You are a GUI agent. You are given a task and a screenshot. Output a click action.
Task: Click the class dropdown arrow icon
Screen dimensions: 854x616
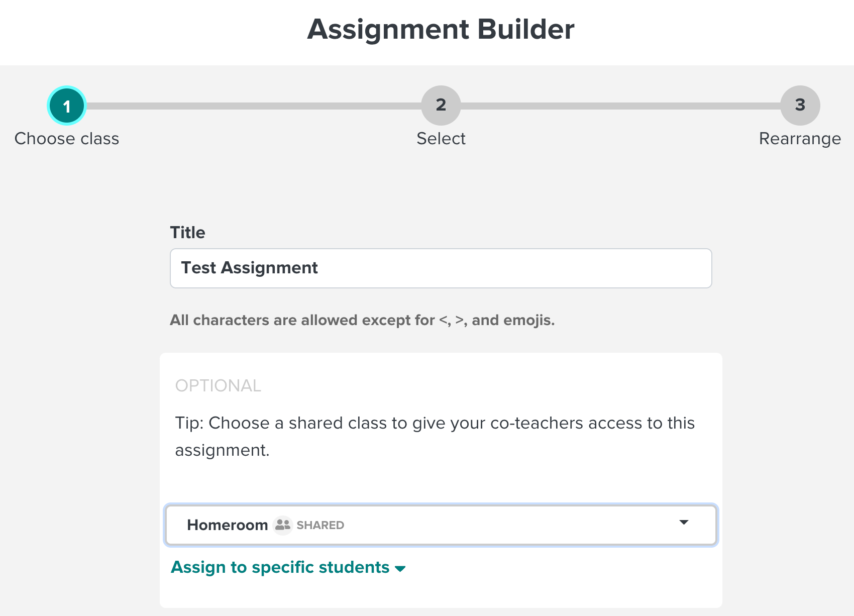pos(684,523)
